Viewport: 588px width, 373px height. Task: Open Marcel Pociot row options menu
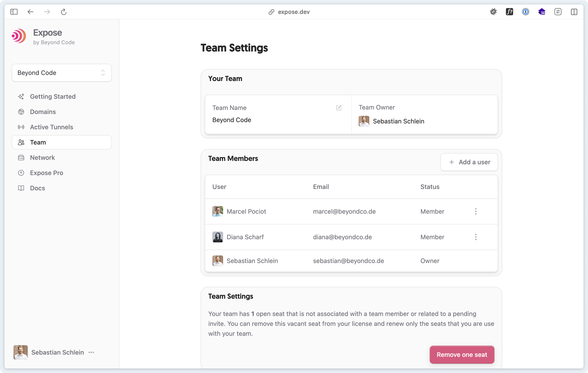[x=476, y=211]
